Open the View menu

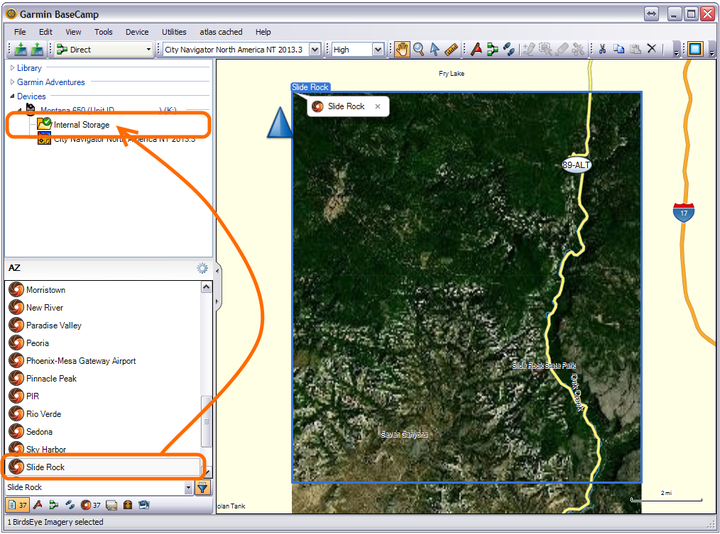[x=73, y=32]
